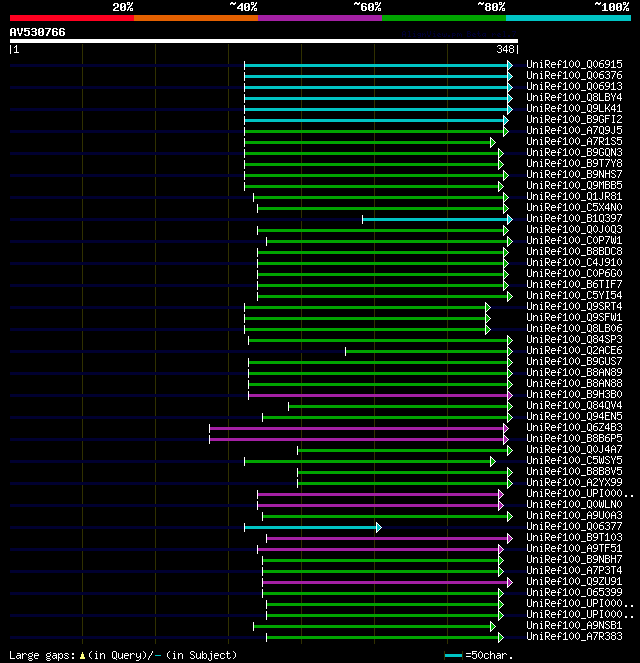Viewport: 640px width, 663px height.
Task: Select the UniRef100_B8B6P5 label
Action: [574, 438]
